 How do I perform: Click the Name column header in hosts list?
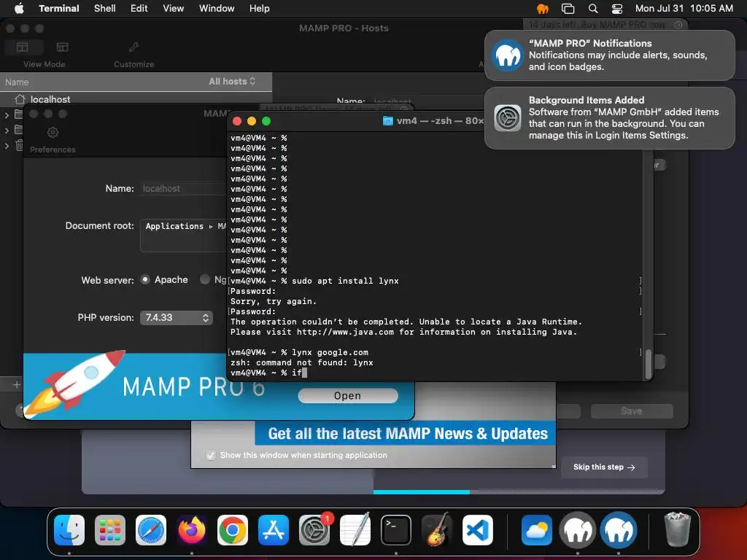[x=18, y=82]
